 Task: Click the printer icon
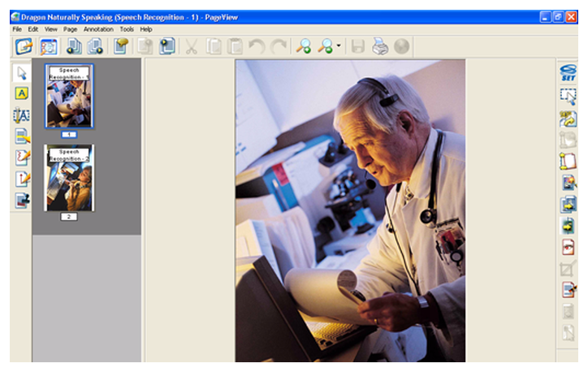[x=380, y=47]
